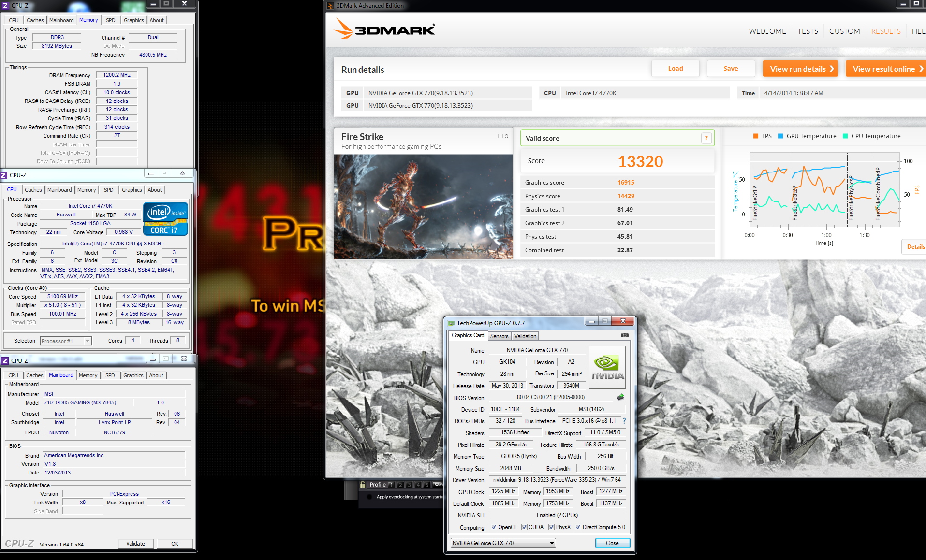Viewport: 926px width, 560px height.
Task: Click the title icon of the CPU-Z Mainboard window
Action: (5, 361)
